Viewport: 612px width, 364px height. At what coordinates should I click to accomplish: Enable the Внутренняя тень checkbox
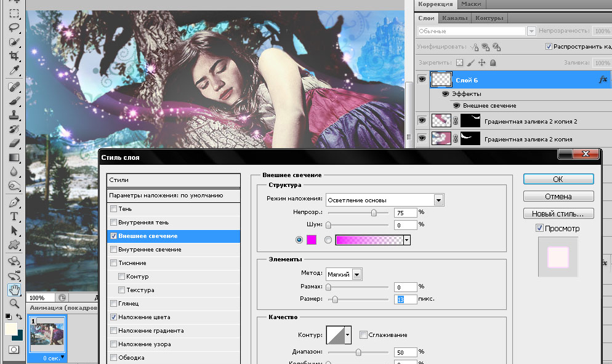tap(113, 223)
